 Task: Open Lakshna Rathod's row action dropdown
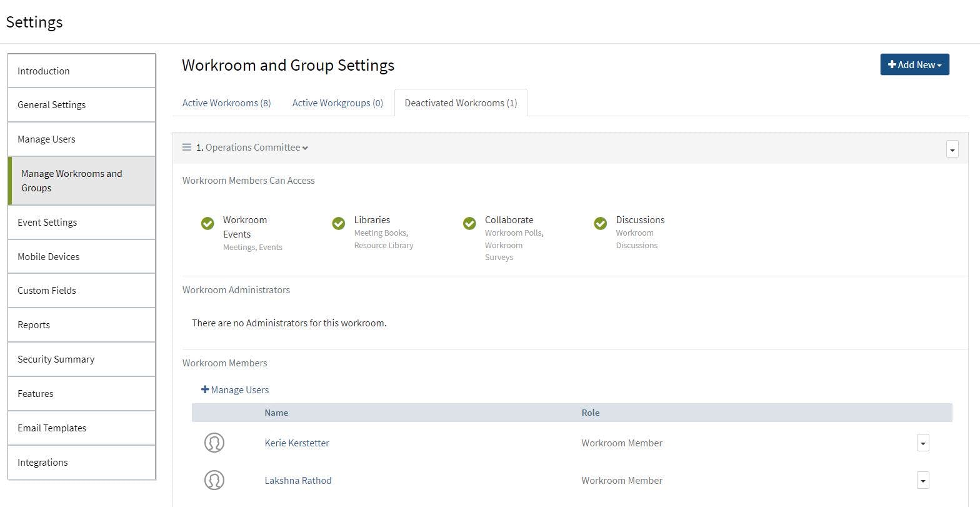922,480
